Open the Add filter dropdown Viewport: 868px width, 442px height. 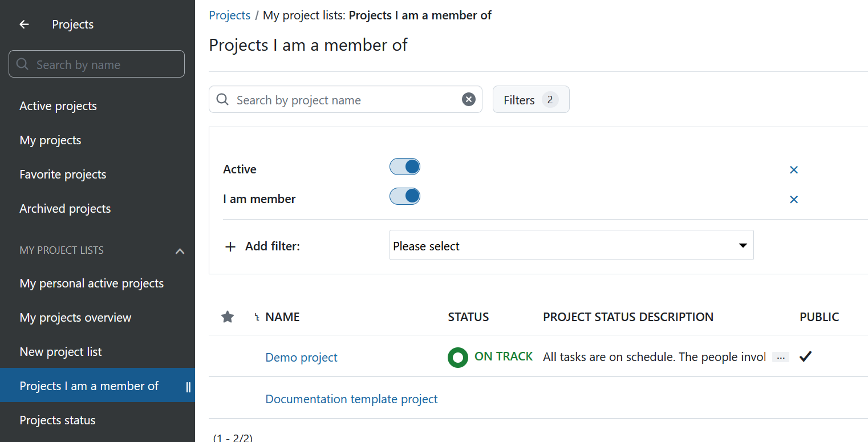571,246
